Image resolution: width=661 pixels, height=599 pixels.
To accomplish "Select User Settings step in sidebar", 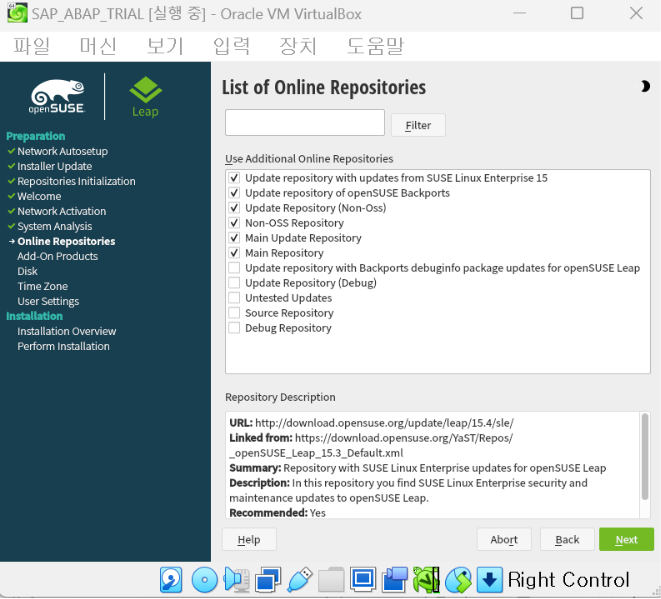I will [48, 302].
